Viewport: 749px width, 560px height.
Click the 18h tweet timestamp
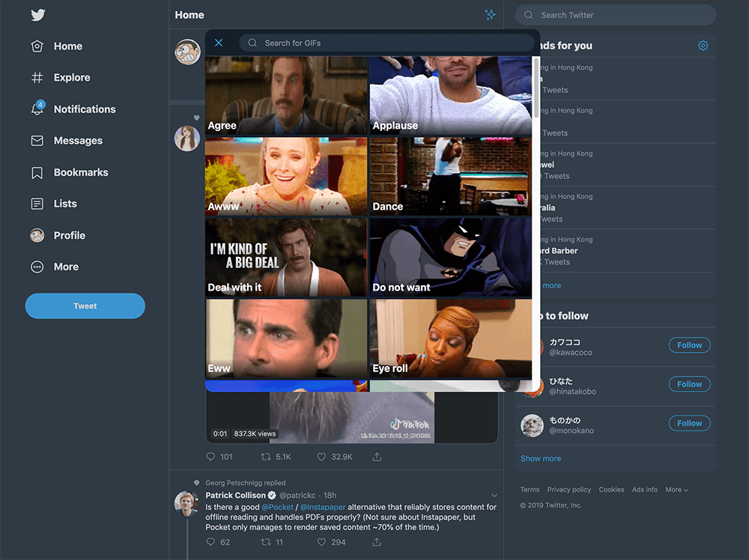coord(330,495)
